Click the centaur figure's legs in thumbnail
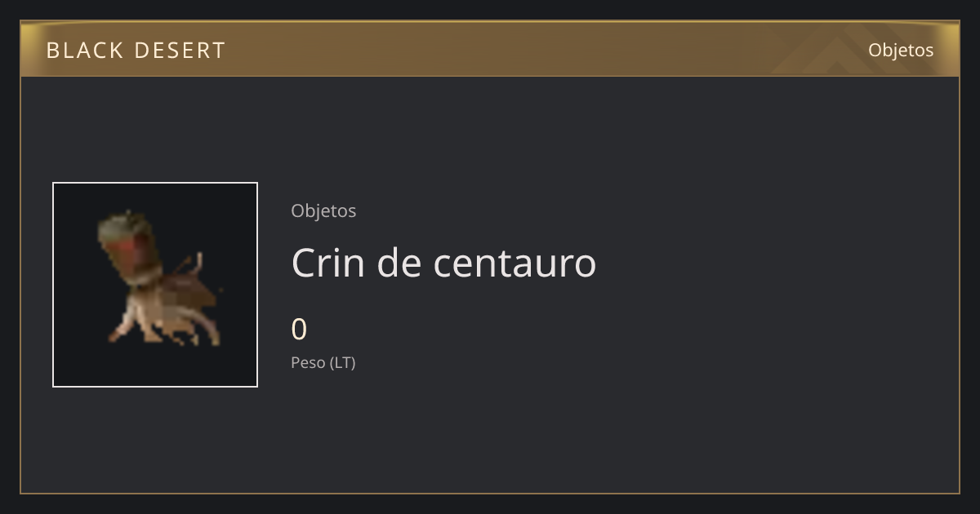Image resolution: width=980 pixels, height=514 pixels. click(x=163, y=325)
